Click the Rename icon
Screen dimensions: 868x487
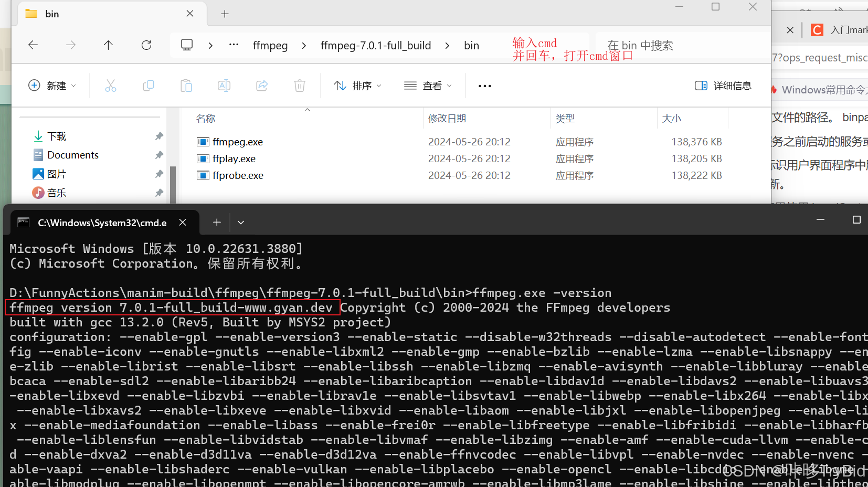tap(224, 86)
